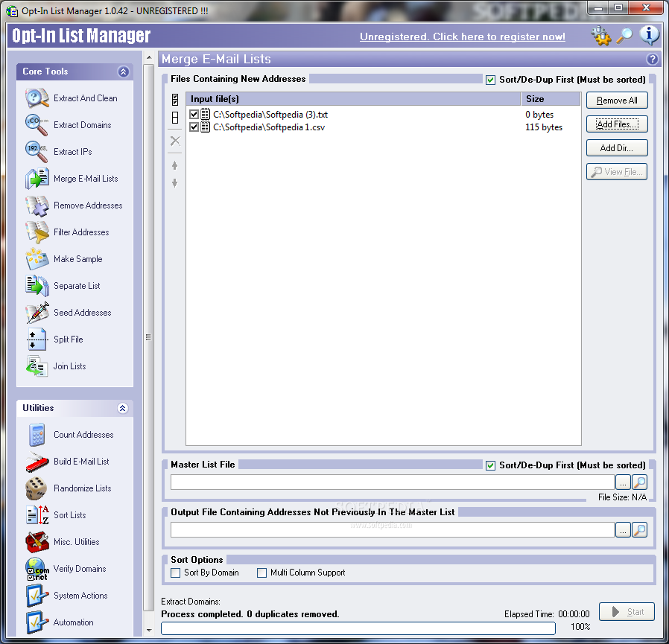Click the sidebar splitter grip handle
669x644 pixels.
[148, 337]
